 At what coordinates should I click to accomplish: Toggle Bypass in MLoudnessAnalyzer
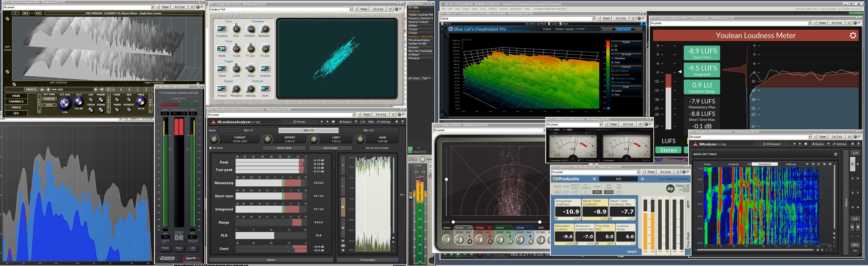coord(346,122)
